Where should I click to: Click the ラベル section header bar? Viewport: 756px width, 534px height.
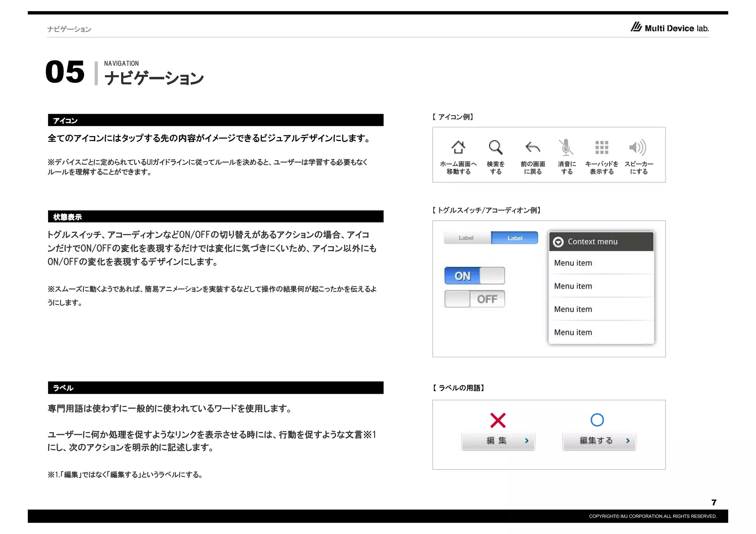(x=216, y=388)
